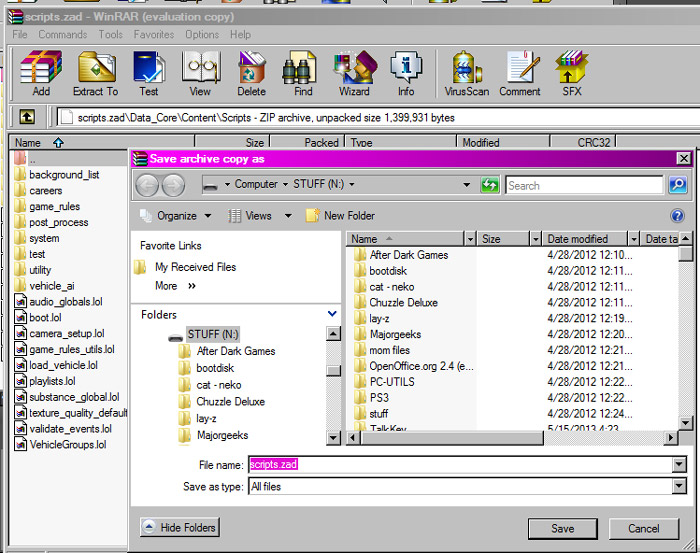Click the magnifier search button
700x553 pixels.
pyautogui.click(x=677, y=184)
